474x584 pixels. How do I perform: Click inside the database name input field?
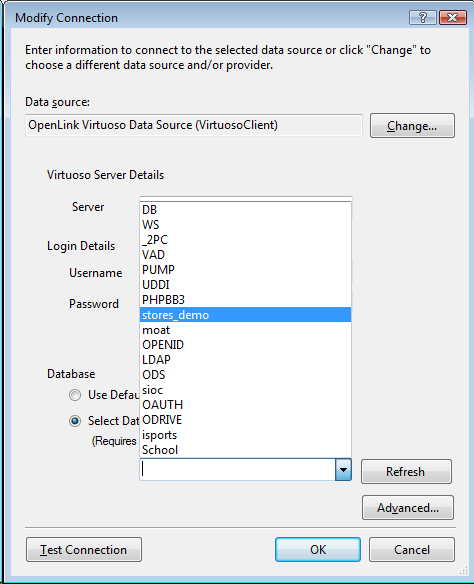(x=238, y=470)
